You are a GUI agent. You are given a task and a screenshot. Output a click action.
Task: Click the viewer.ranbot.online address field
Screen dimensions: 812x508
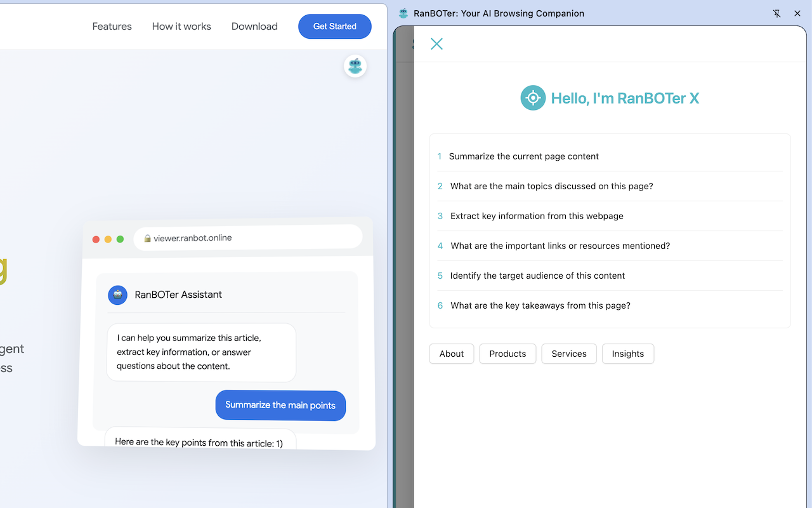click(248, 238)
